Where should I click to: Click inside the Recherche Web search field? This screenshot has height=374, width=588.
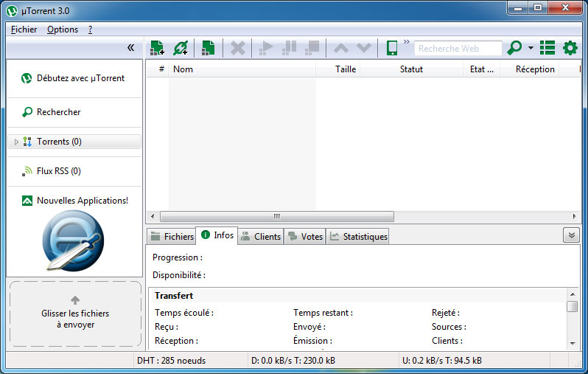(x=458, y=49)
